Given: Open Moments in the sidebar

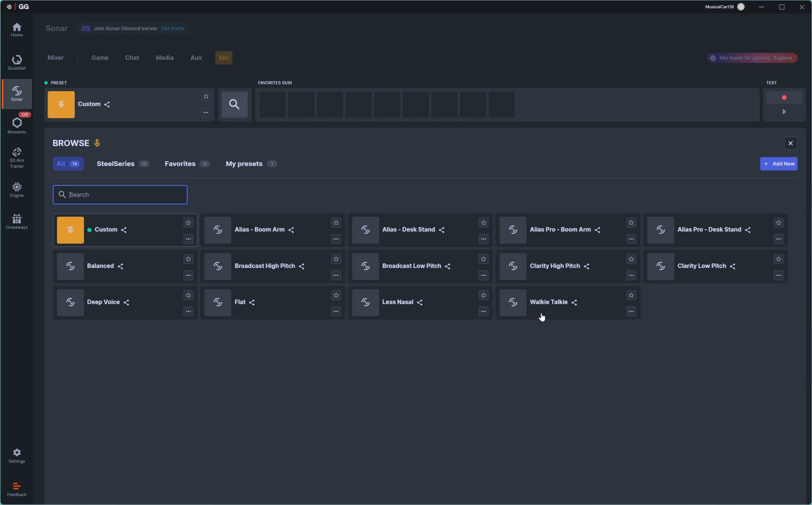Looking at the screenshot, I should click(x=17, y=126).
